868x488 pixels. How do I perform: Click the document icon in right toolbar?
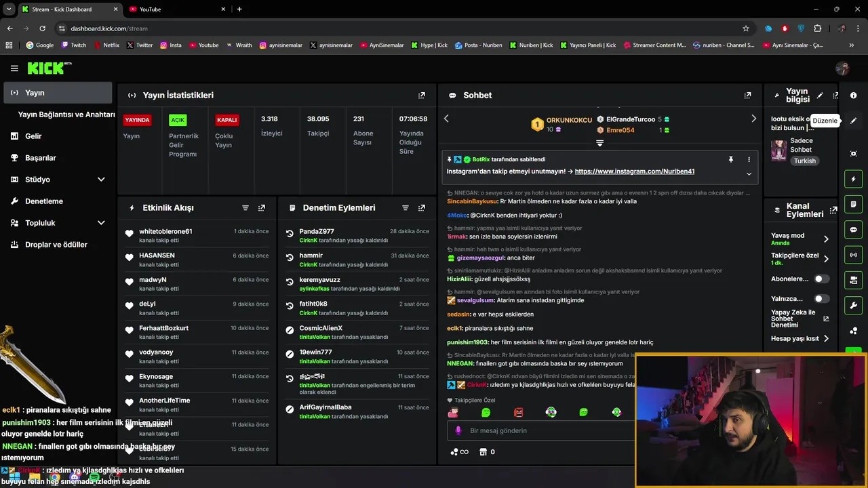(x=854, y=204)
